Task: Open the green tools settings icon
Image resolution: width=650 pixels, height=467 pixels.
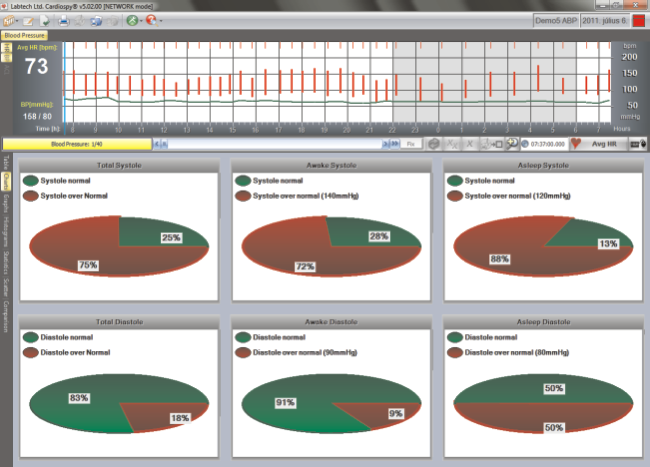Action: coord(132,20)
